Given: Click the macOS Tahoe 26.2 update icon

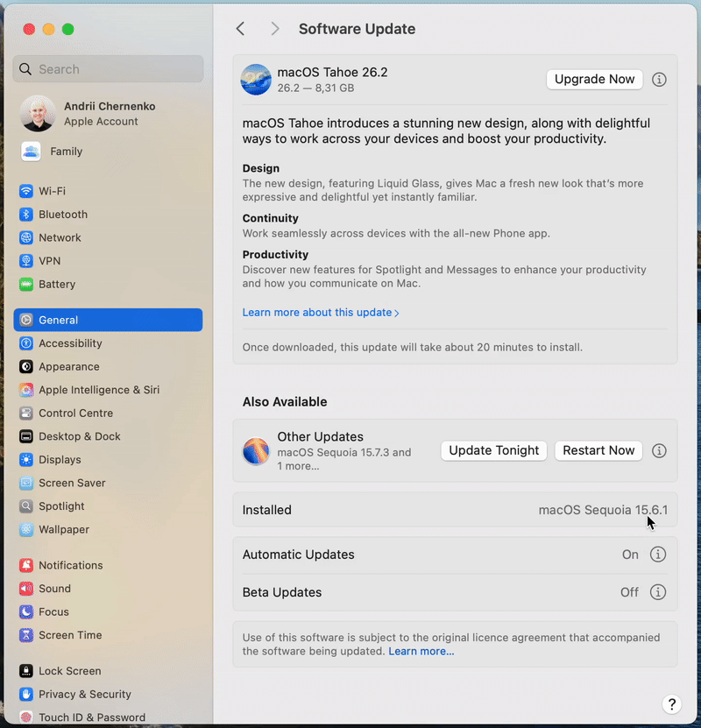Looking at the screenshot, I should coord(256,80).
